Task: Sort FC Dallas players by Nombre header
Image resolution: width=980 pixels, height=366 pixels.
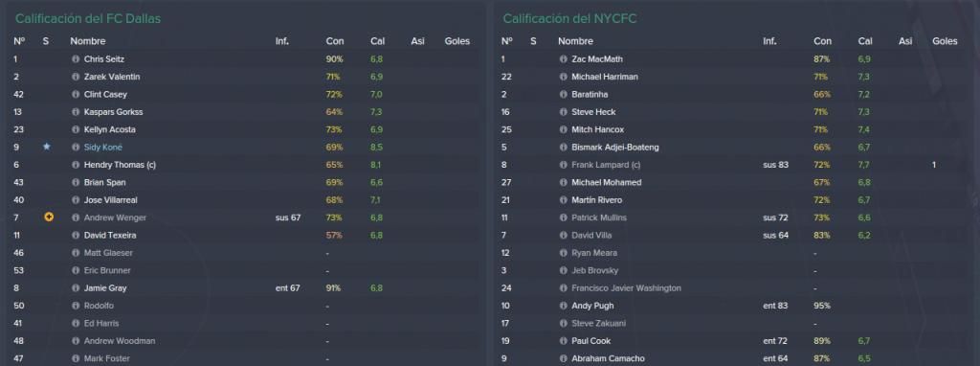Action: point(87,41)
